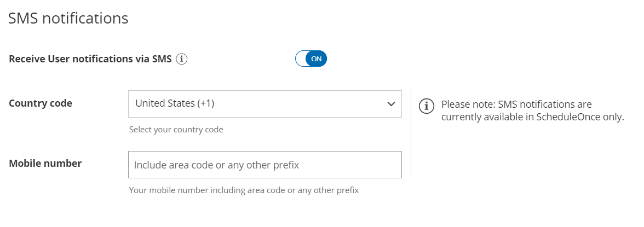This screenshot has height=227, width=644.
Task: Click the white knob of the SMS toggle
Action: (301, 59)
